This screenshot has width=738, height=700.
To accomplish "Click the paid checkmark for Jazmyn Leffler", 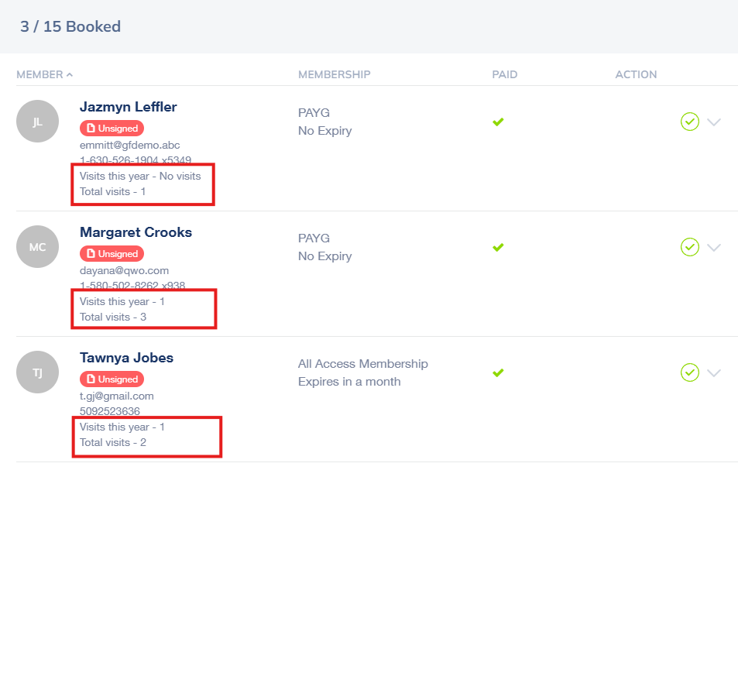I will pos(498,122).
